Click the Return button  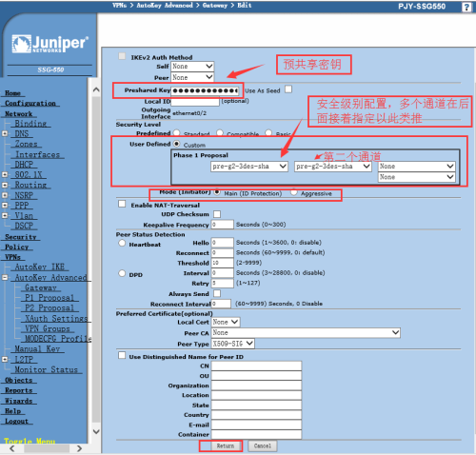226,445
